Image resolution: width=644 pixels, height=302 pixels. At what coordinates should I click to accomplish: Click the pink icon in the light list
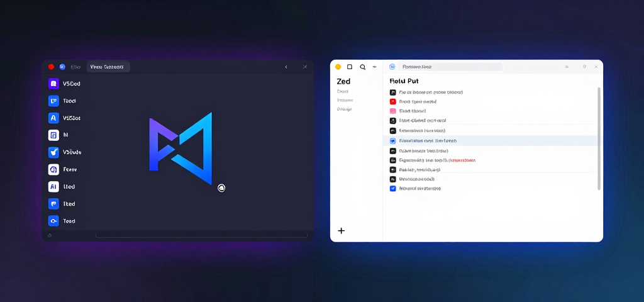pos(393,111)
